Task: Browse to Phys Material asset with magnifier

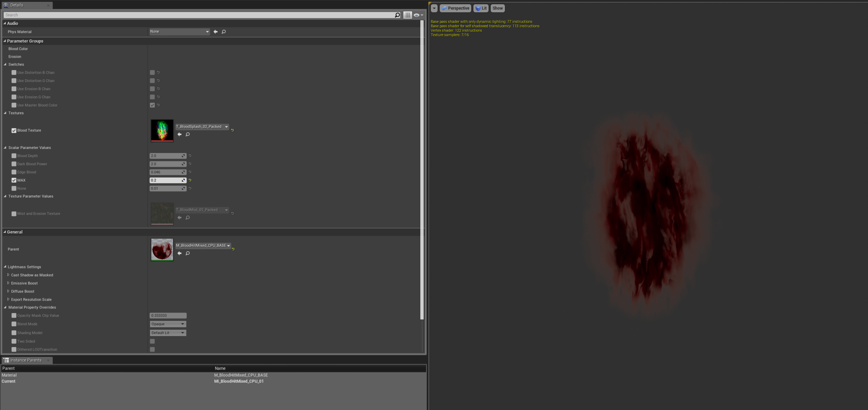Action: click(x=224, y=32)
